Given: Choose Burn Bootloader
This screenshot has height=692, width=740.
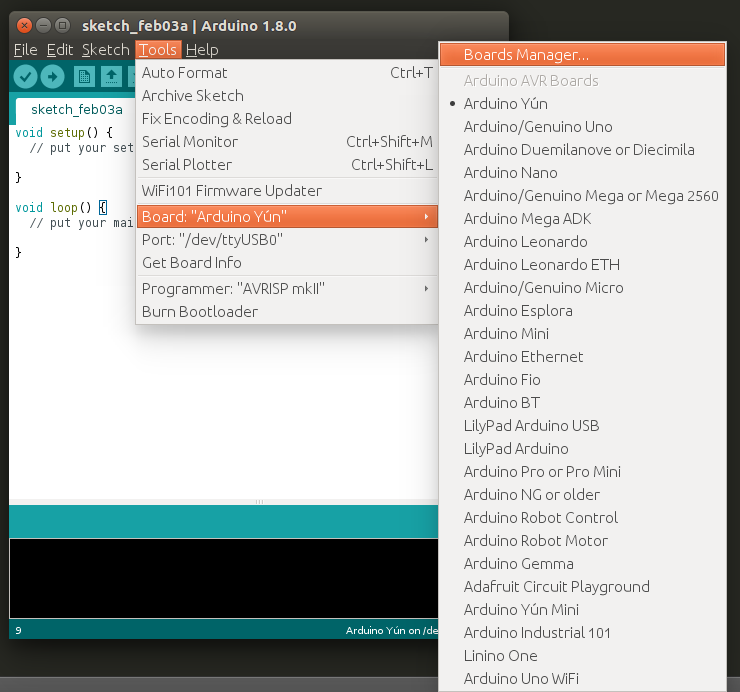Looking at the screenshot, I should pyautogui.click(x=287, y=312).
